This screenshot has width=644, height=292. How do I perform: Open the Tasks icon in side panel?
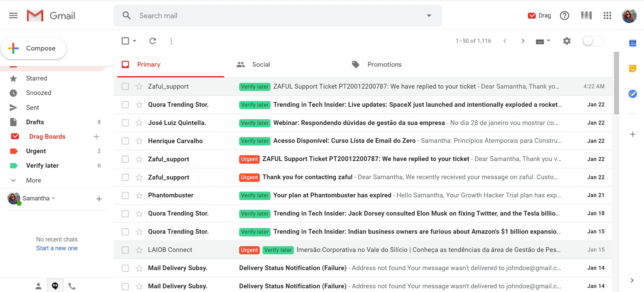click(x=633, y=94)
